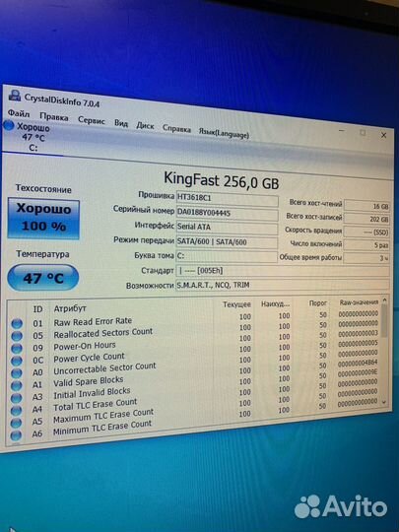Open the Файл menu
Viewport: 399px width, 532px height.
tap(19, 113)
